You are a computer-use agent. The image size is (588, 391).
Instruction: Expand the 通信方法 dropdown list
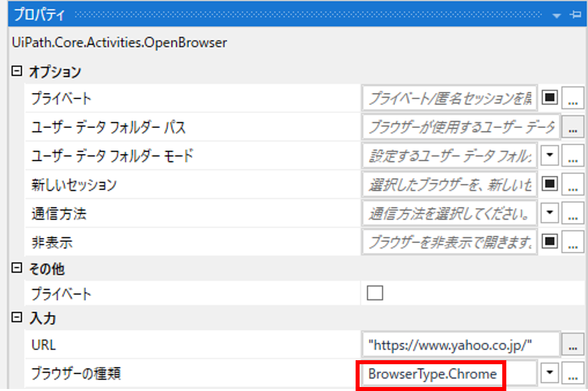[x=549, y=214]
